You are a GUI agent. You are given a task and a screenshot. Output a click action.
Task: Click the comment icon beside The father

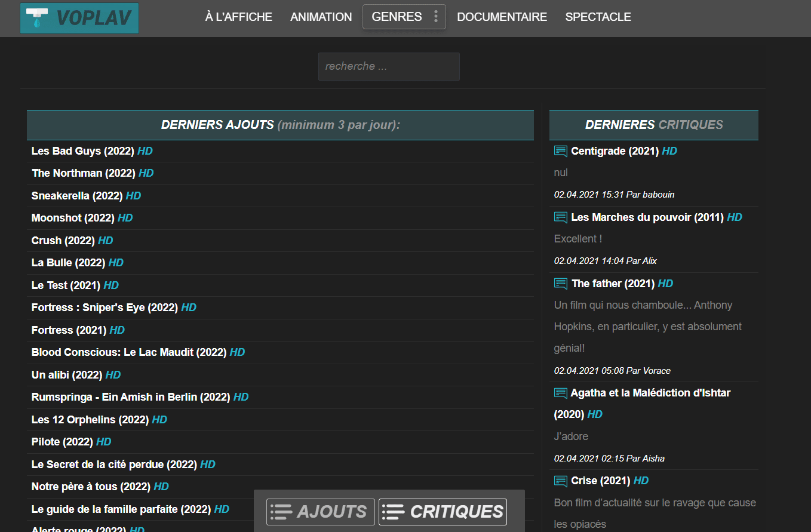pyautogui.click(x=560, y=284)
